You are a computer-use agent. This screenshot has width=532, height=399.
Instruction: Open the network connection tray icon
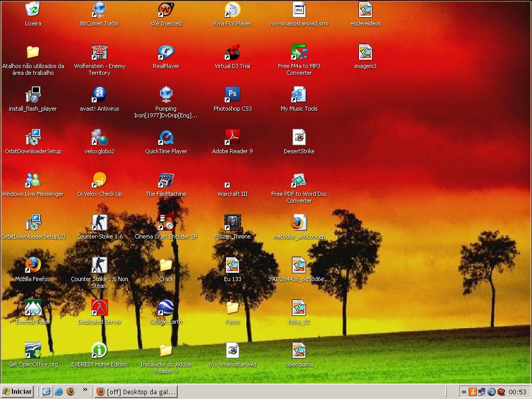point(482,392)
